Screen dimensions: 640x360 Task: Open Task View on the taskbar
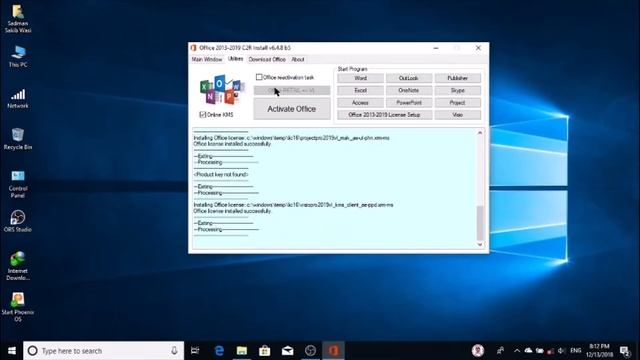195,351
